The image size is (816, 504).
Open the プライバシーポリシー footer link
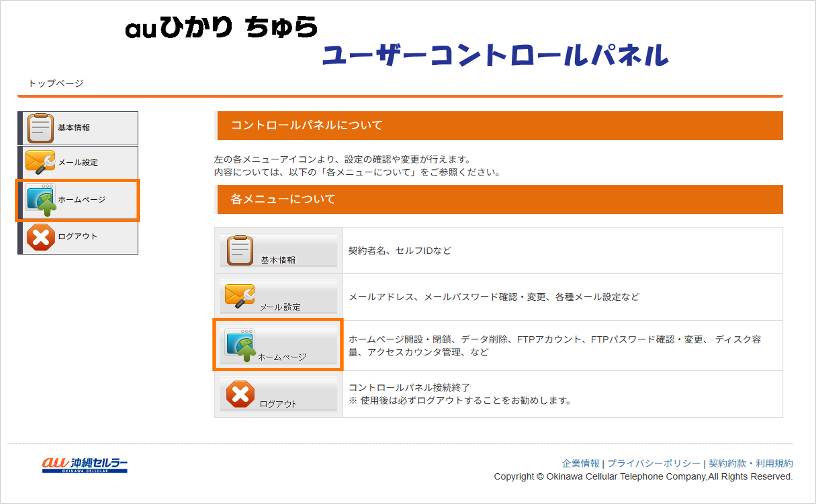pos(654,463)
